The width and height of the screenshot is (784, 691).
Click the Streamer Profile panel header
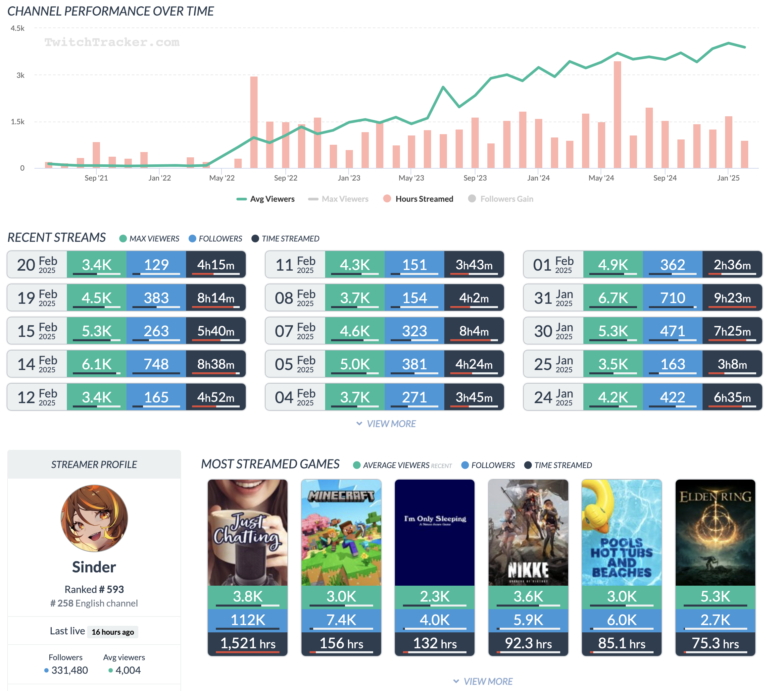click(94, 464)
